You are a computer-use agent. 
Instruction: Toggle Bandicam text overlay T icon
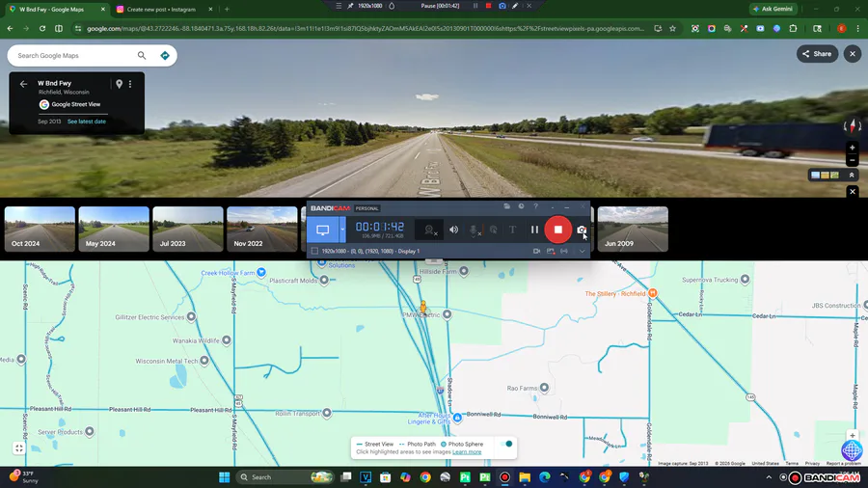pyautogui.click(x=513, y=230)
